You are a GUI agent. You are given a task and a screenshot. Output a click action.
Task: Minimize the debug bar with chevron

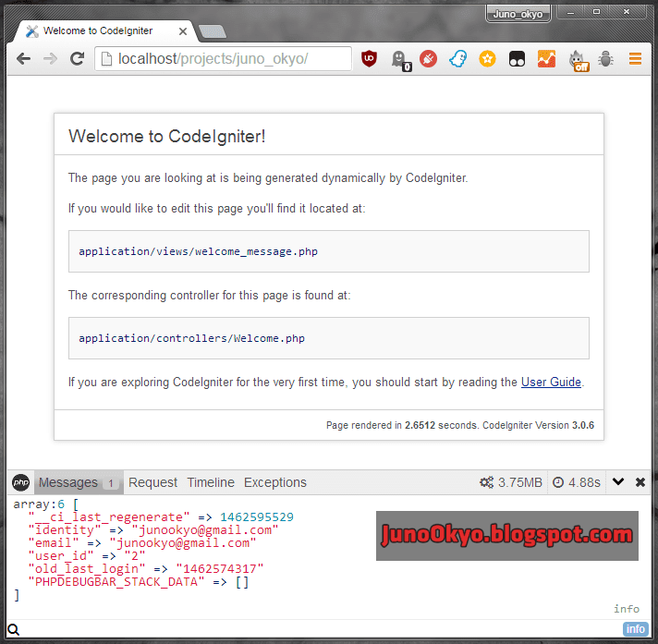(617, 481)
